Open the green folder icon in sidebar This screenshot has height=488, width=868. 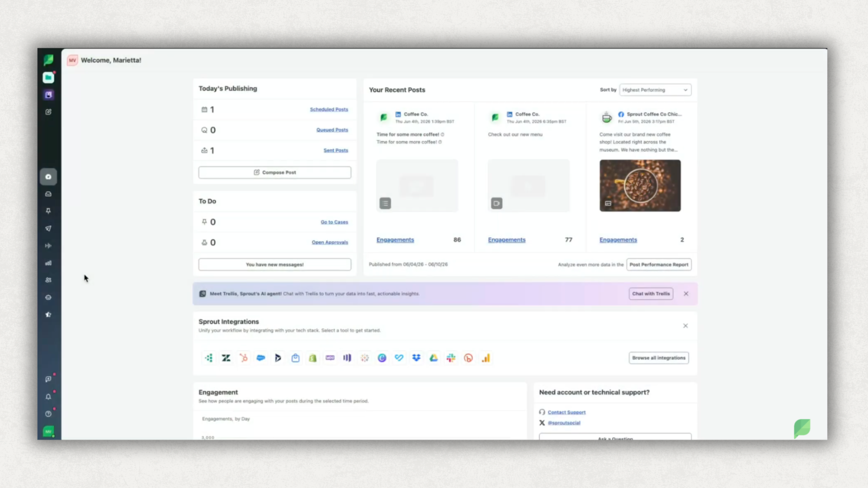tap(48, 78)
